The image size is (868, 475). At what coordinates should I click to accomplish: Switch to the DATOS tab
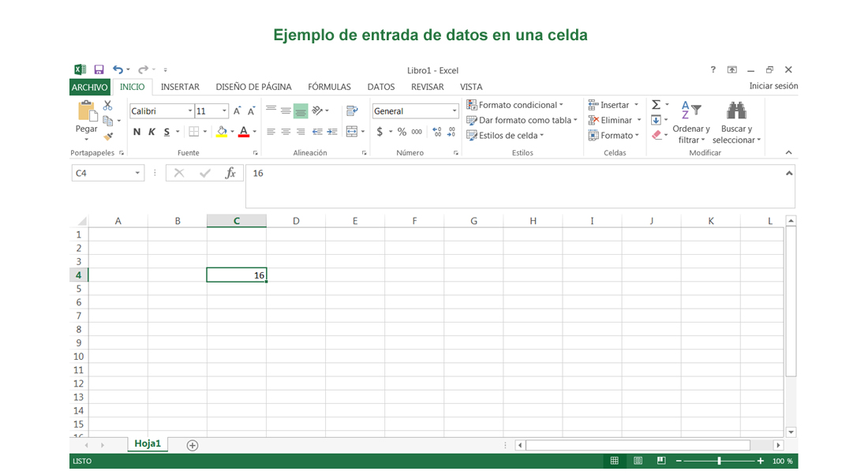pyautogui.click(x=381, y=87)
